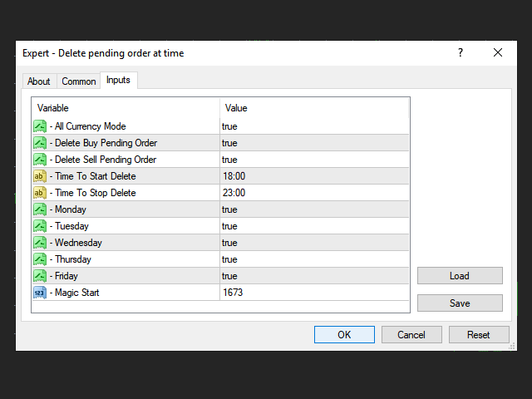Click the string icon for Time To Stop Delete

coord(40,193)
